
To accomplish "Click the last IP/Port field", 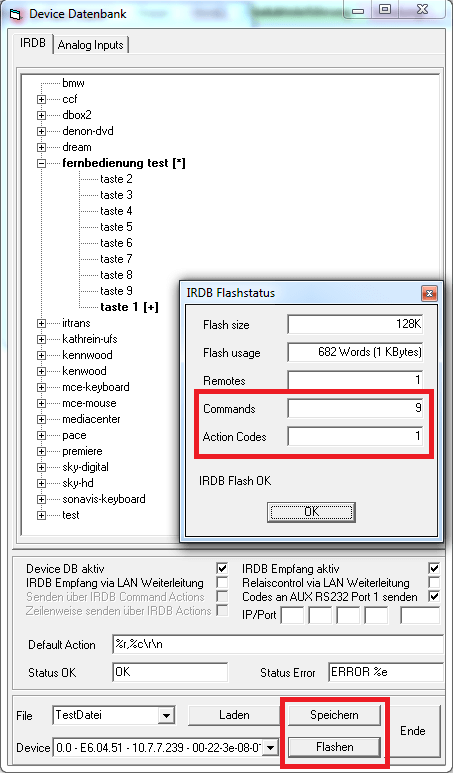I will click(x=419, y=615).
